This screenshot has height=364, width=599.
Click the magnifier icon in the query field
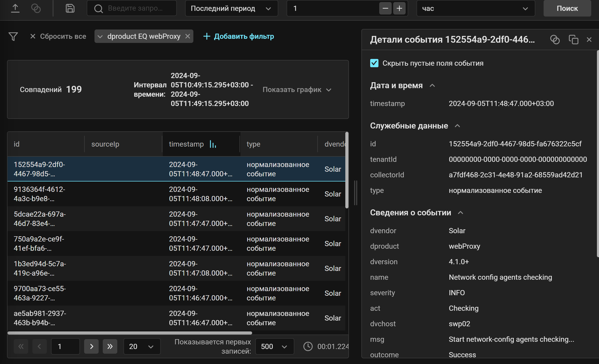[x=98, y=8]
